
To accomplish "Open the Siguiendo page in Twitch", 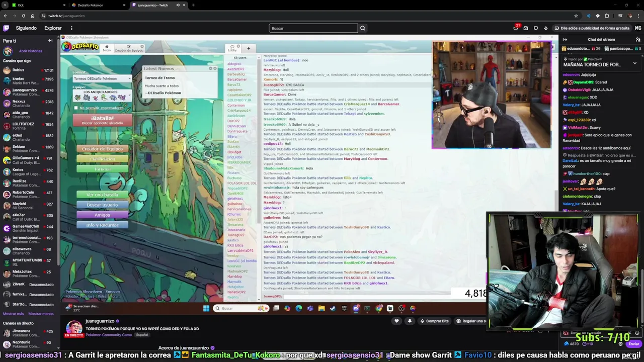I will [26, 28].
